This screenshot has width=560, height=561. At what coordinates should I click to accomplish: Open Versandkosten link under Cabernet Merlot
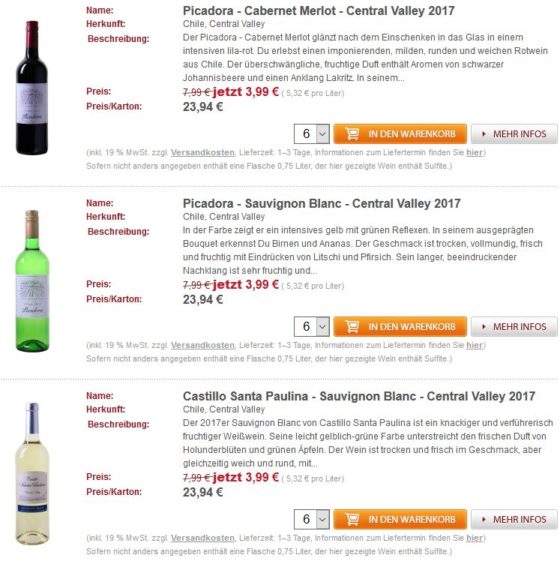pyautogui.click(x=203, y=153)
